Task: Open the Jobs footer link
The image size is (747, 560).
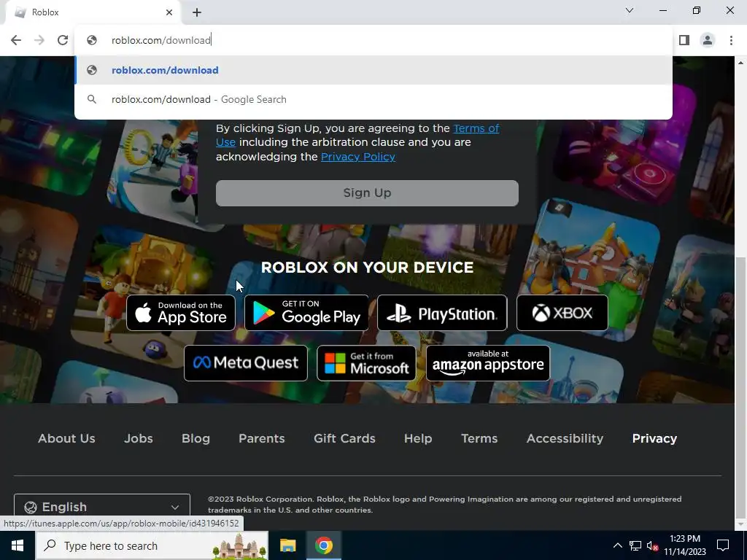Action: [x=138, y=438]
